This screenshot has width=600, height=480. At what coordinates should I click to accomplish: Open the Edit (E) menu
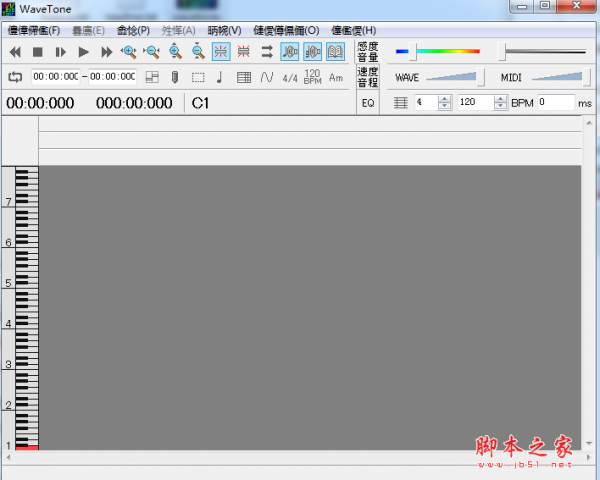[88, 31]
